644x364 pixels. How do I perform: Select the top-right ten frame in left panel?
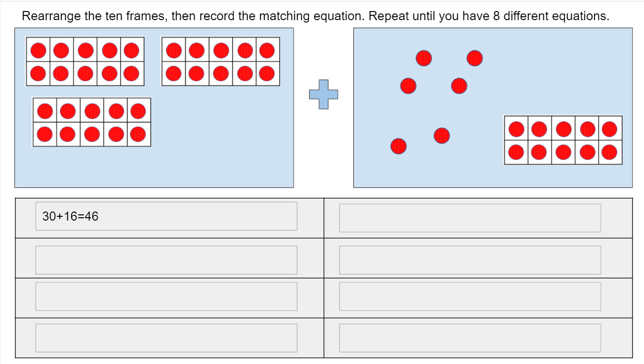tap(221, 62)
